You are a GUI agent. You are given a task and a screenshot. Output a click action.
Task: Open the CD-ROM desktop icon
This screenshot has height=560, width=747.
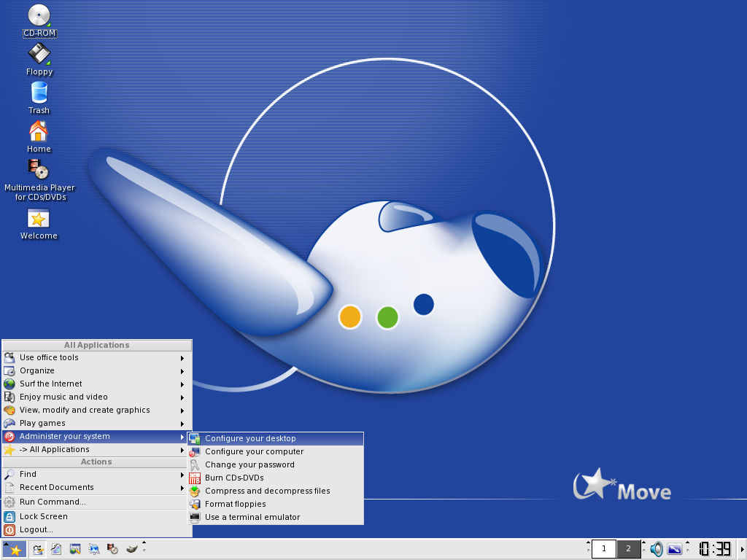coord(39,21)
